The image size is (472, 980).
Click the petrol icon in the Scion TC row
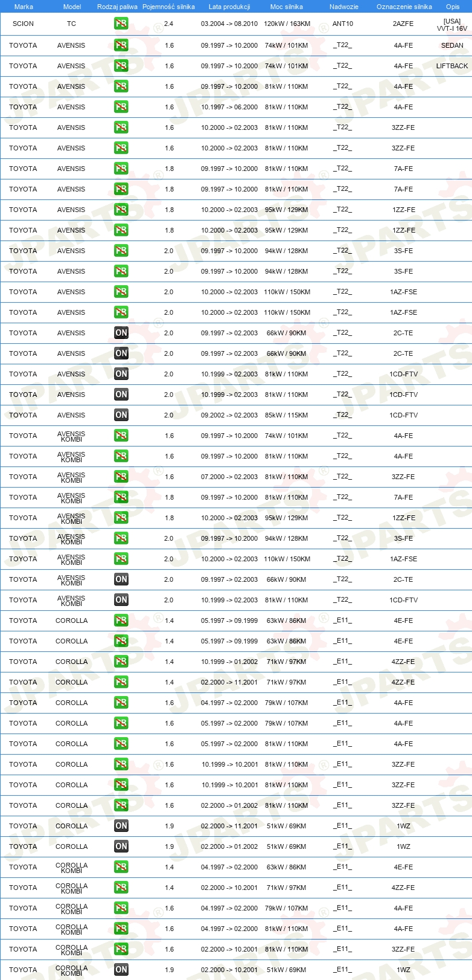(x=121, y=24)
